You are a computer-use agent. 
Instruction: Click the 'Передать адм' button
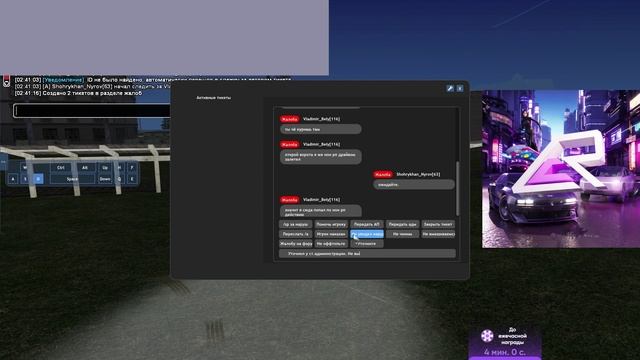point(402,224)
